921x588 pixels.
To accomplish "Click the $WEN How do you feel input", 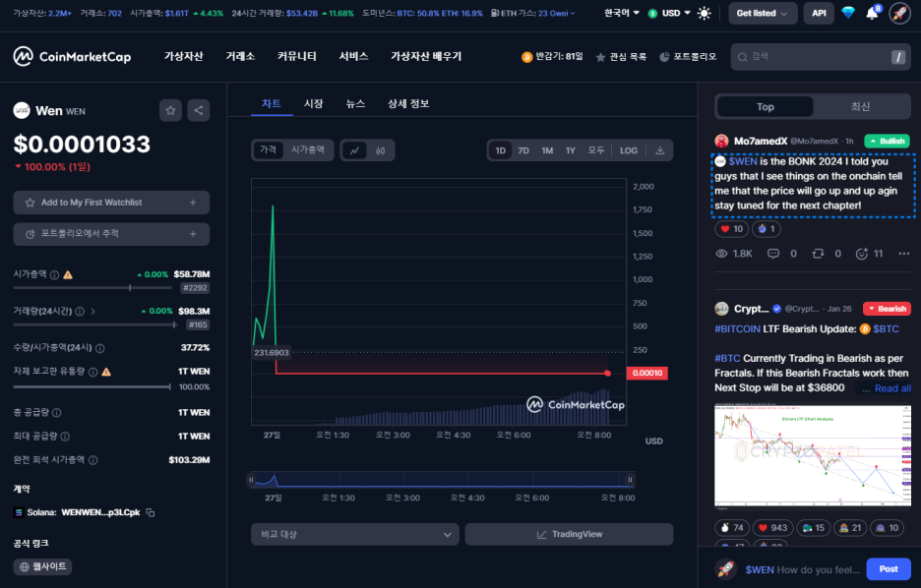I will (x=802, y=569).
